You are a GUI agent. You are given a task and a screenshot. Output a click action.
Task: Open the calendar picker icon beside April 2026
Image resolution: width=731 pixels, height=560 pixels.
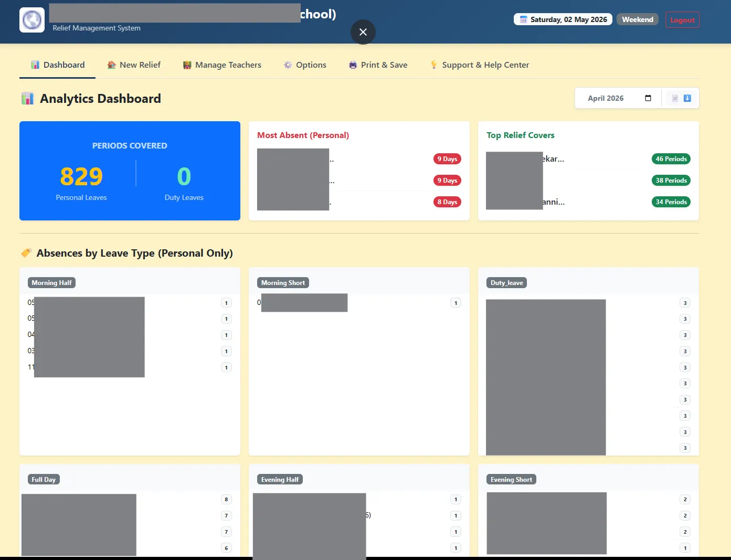pos(648,98)
